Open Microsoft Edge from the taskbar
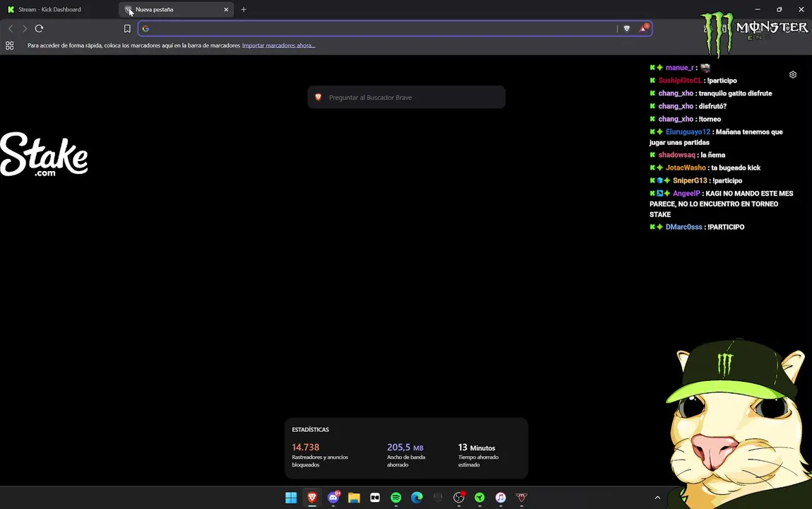 click(417, 498)
